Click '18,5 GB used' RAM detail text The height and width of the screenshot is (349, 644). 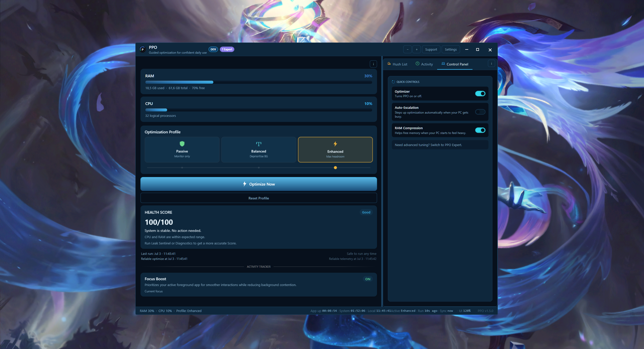point(155,88)
